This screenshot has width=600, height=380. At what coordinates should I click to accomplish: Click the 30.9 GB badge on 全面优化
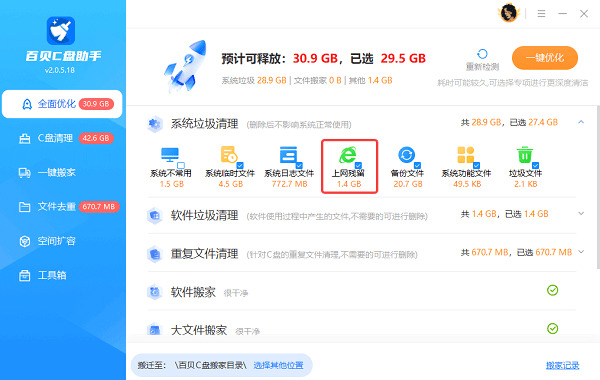coord(96,104)
